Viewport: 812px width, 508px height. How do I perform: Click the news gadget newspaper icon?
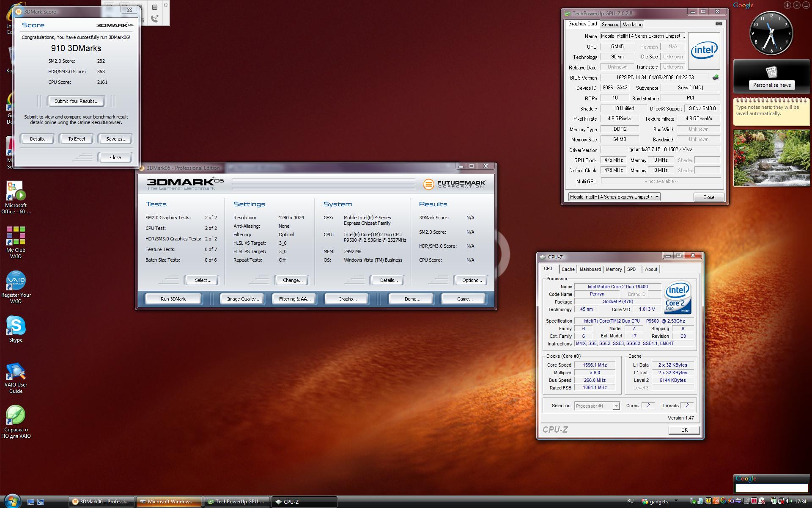(x=771, y=72)
